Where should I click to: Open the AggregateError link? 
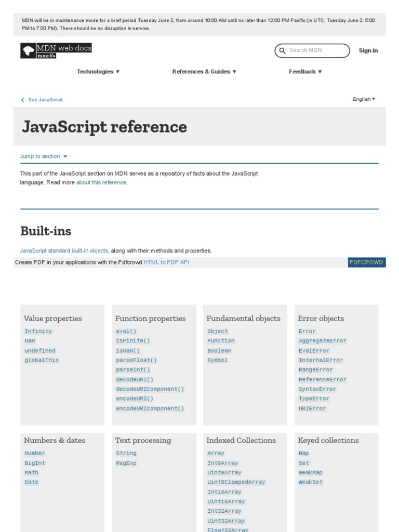pyautogui.click(x=322, y=341)
